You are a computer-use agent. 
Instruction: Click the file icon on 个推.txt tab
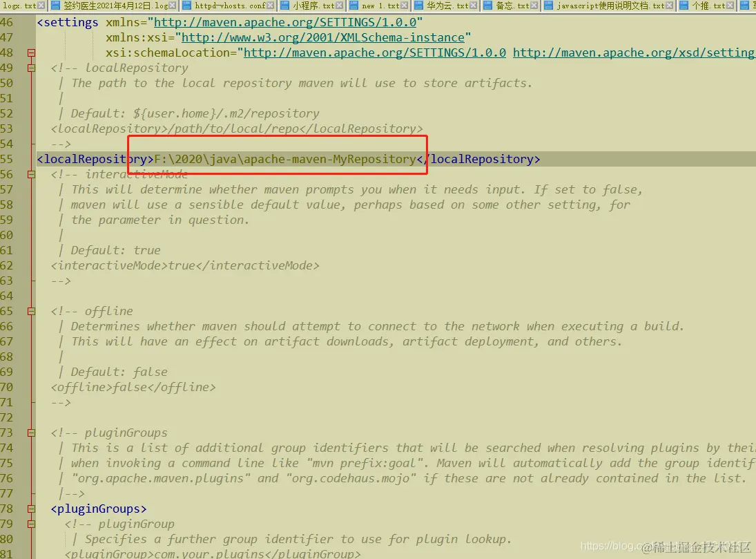[684, 6]
